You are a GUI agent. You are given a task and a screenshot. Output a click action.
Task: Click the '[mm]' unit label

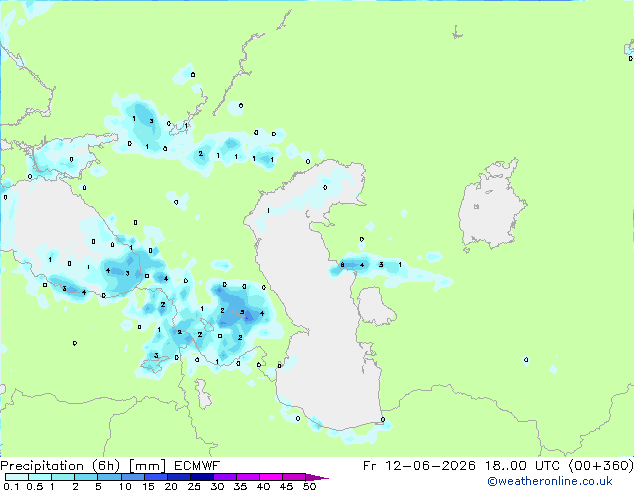click(148, 466)
